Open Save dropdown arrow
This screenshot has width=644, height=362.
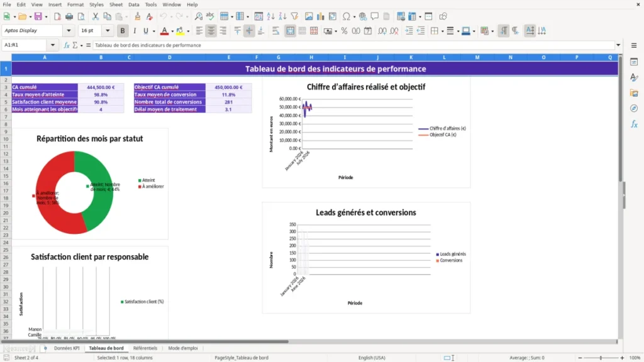[46, 16]
